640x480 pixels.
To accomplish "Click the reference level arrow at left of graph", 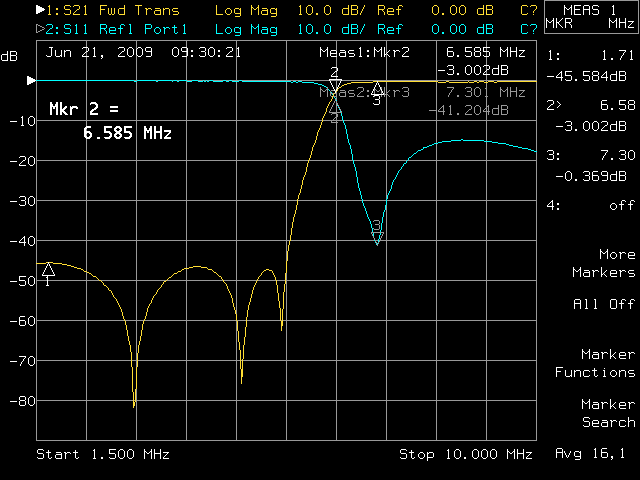I will click(x=31, y=80).
